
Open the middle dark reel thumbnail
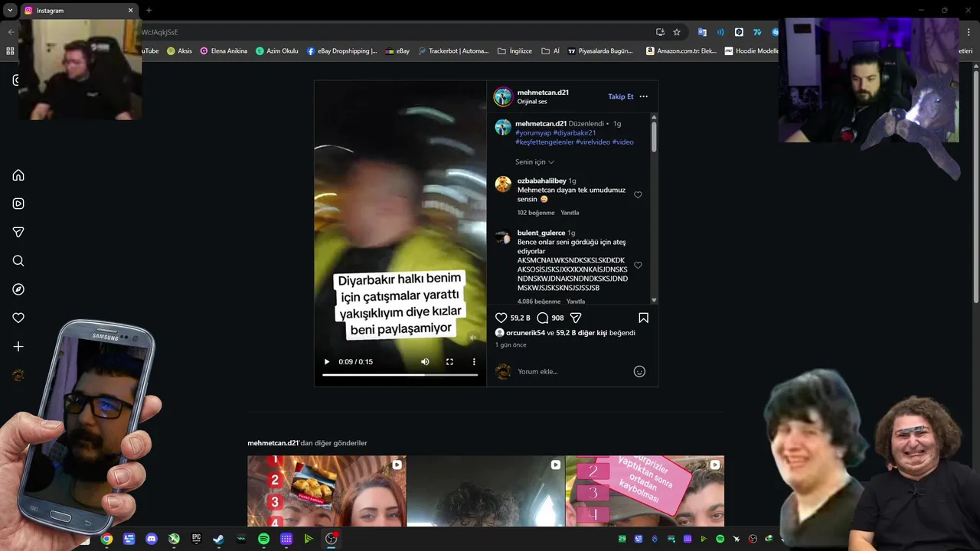(485, 491)
